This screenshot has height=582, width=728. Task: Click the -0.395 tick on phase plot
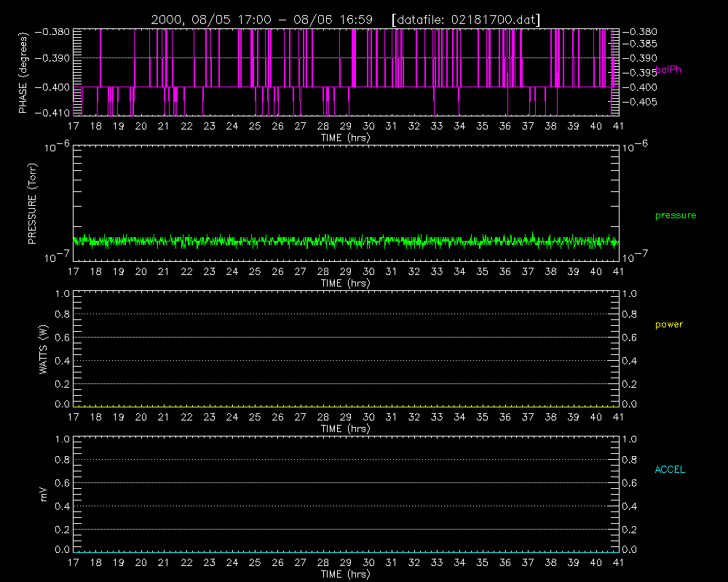tap(638, 73)
